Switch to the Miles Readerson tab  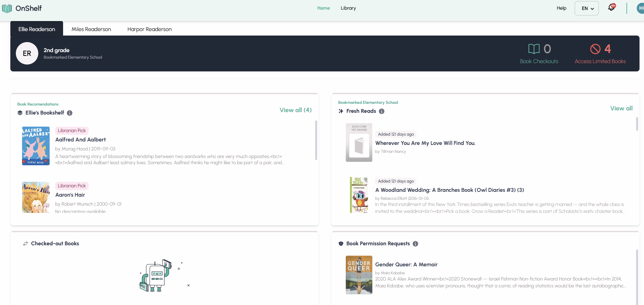tap(91, 29)
